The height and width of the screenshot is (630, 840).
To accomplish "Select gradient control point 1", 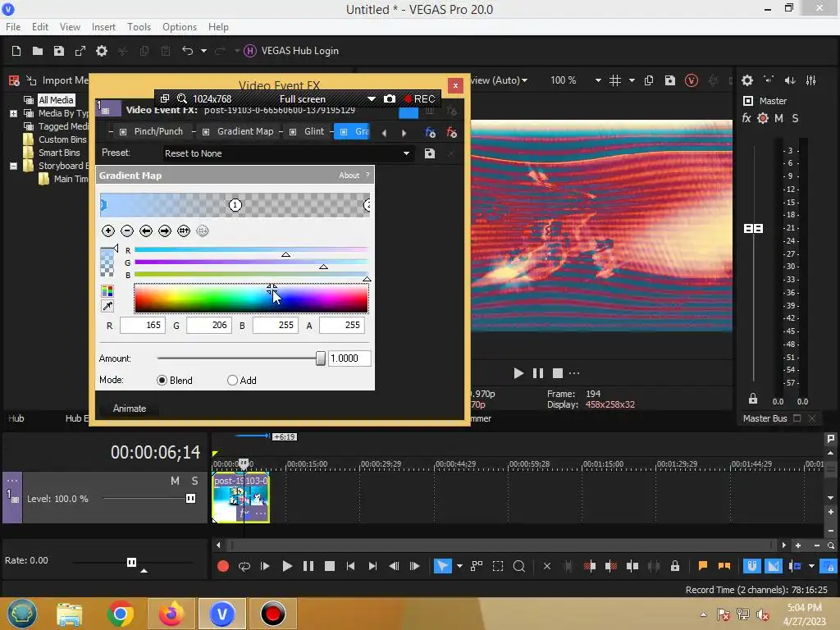I will click(235, 204).
